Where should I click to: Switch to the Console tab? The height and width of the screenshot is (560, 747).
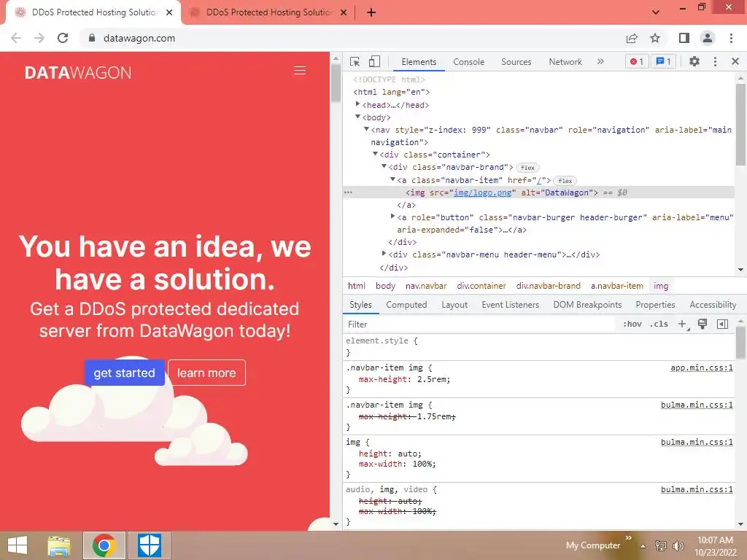[x=469, y=62]
